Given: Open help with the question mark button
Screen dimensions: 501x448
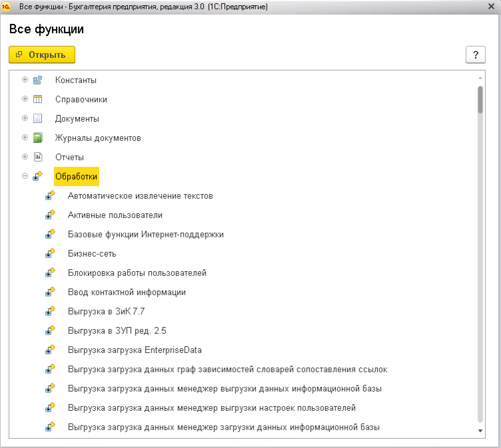Looking at the screenshot, I should 476,55.
